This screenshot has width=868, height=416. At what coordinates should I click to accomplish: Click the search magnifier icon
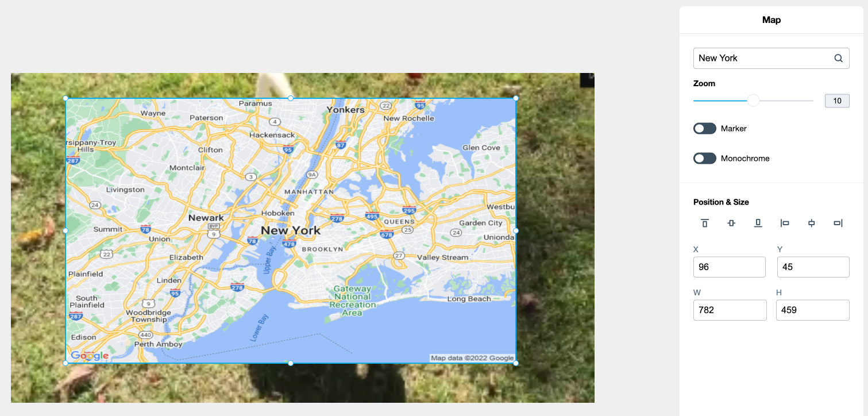[838, 58]
